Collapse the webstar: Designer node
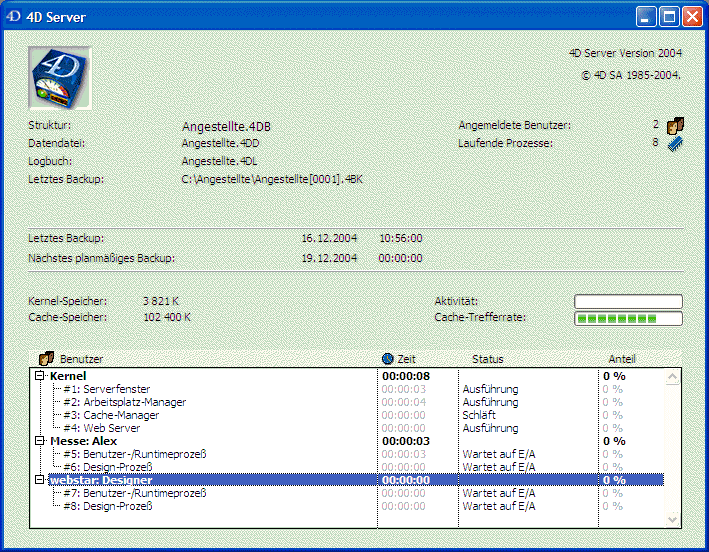The image size is (709, 552). click(40, 480)
